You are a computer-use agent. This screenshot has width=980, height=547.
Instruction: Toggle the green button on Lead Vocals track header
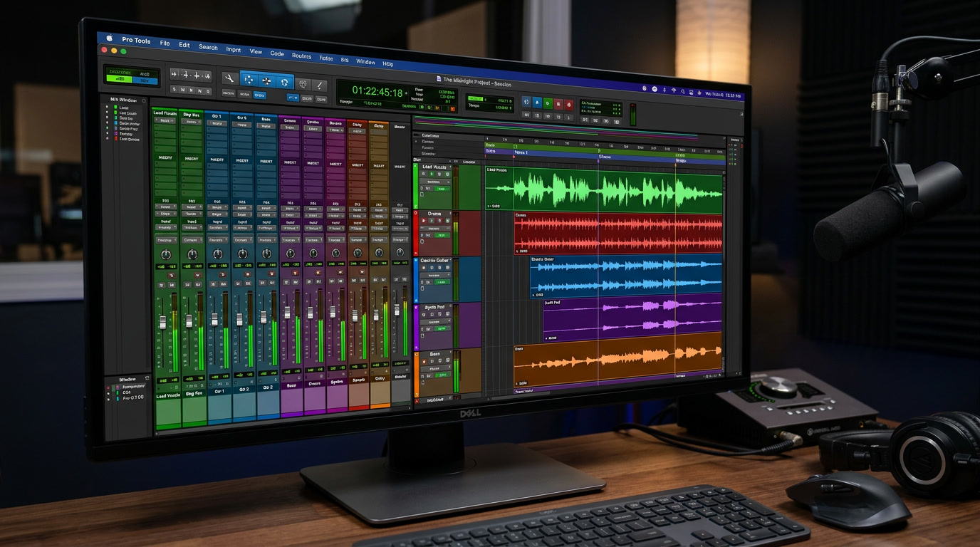(x=442, y=189)
